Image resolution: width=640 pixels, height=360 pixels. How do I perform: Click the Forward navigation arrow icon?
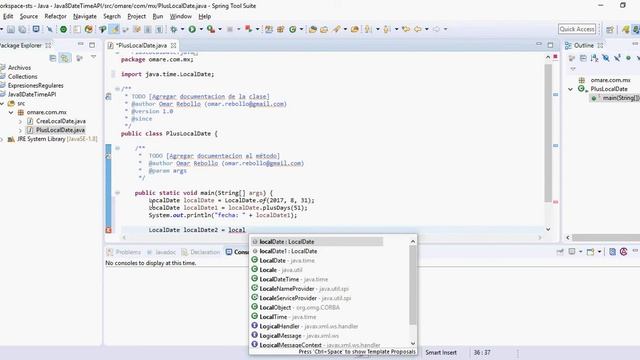click(x=436, y=29)
